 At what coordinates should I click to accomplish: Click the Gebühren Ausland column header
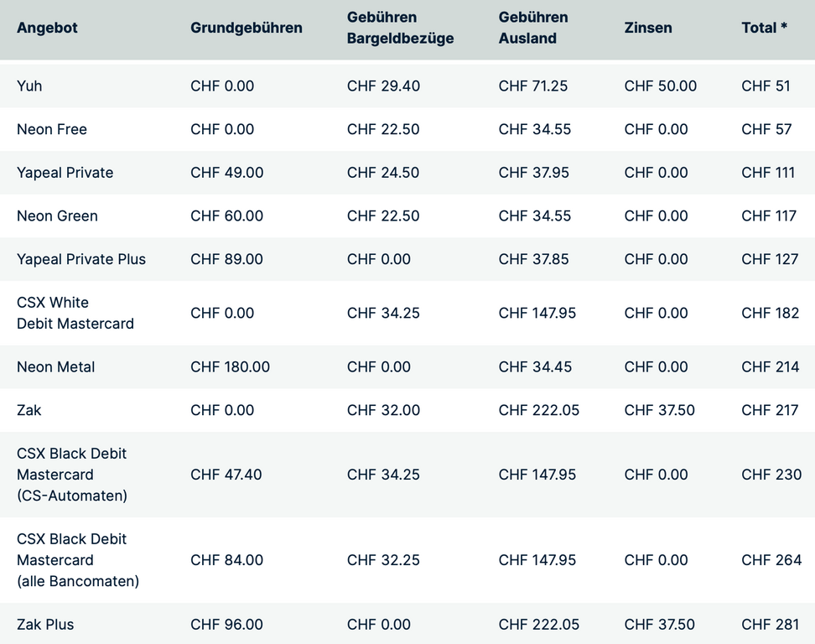point(533,28)
